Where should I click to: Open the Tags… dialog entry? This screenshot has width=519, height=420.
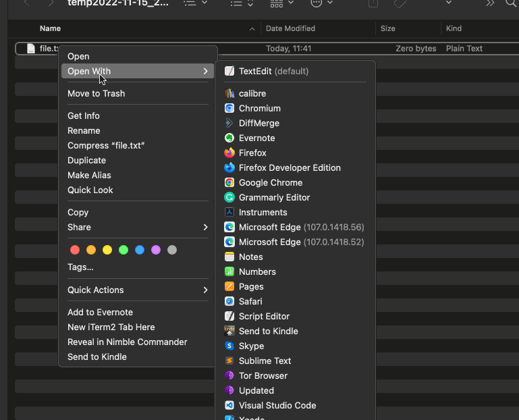138,267
